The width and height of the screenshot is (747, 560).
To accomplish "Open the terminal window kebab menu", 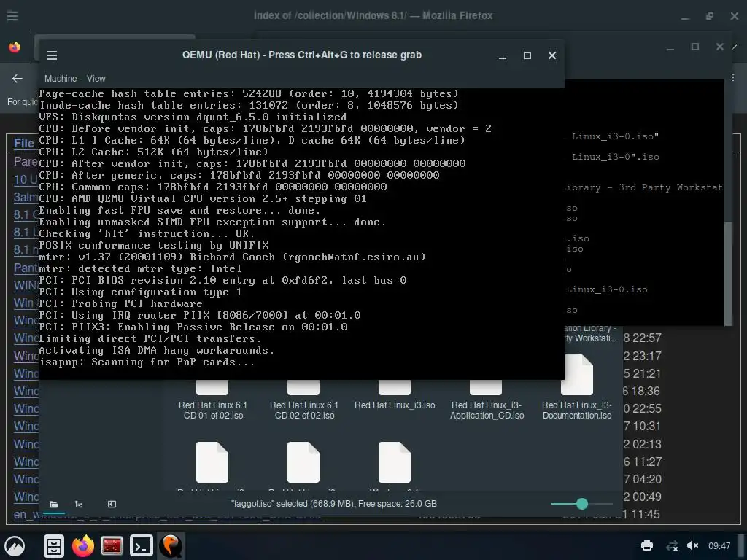I will (732, 77).
